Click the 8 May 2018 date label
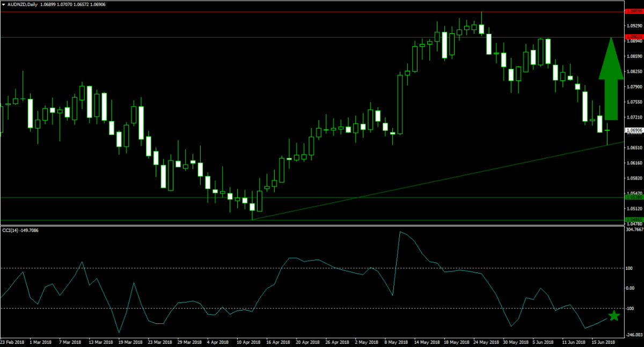Viewport: 644px width, 347px height. pyautogui.click(x=396, y=342)
